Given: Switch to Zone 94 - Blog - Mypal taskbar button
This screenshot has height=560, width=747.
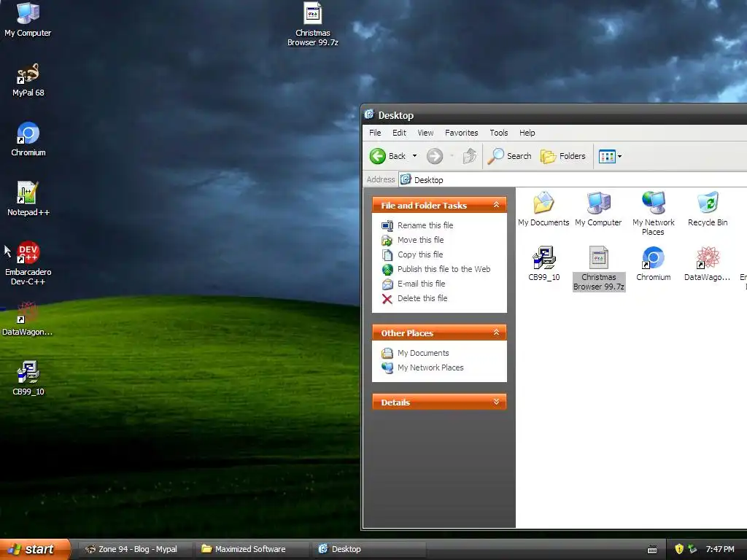Looking at the screenshot, I should click(135, 549).
